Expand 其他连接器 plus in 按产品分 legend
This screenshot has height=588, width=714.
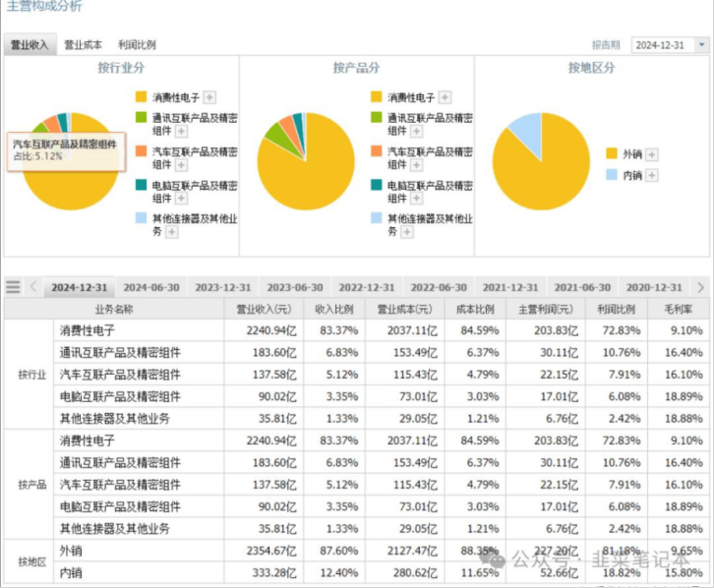(407, 232)
